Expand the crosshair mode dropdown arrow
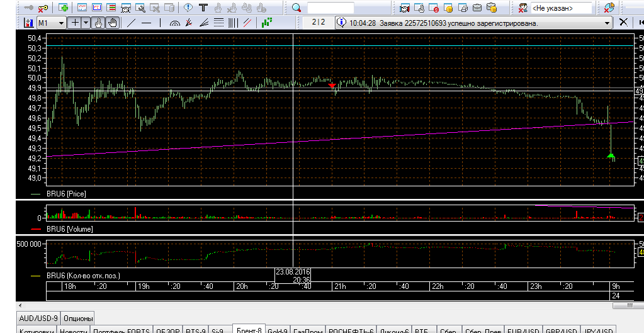This screenshot has width=644, height=333. coord(86,23)
